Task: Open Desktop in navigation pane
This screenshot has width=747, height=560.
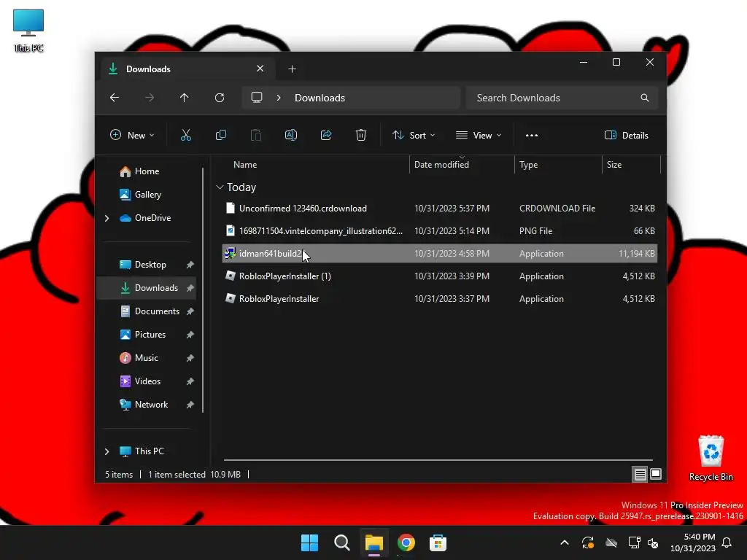Action: [150, 264]
